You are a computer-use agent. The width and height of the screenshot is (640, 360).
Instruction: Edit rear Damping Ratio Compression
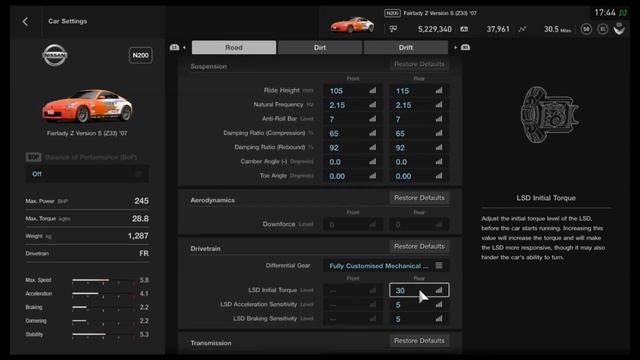coord(419,133)
